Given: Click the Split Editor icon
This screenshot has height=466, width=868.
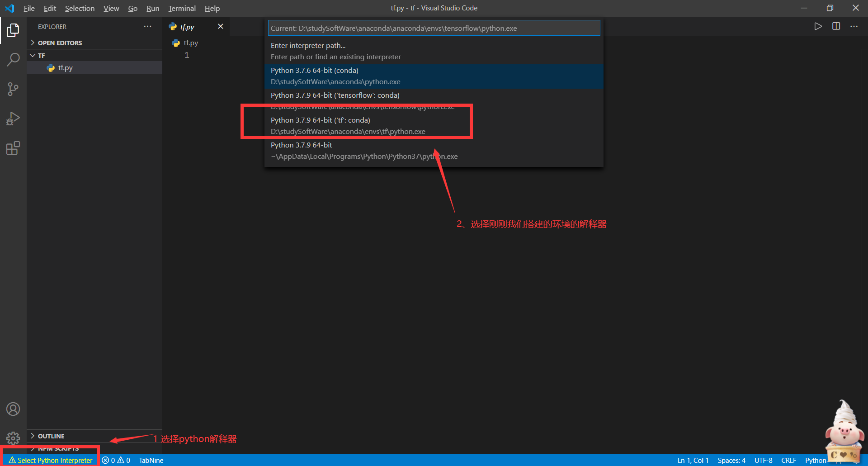Looking at the screenshot, I should 836,26.
